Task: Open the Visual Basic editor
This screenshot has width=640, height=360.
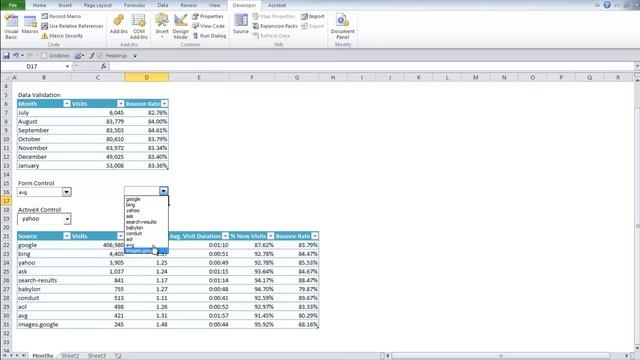Action: (x=11, y=26)
